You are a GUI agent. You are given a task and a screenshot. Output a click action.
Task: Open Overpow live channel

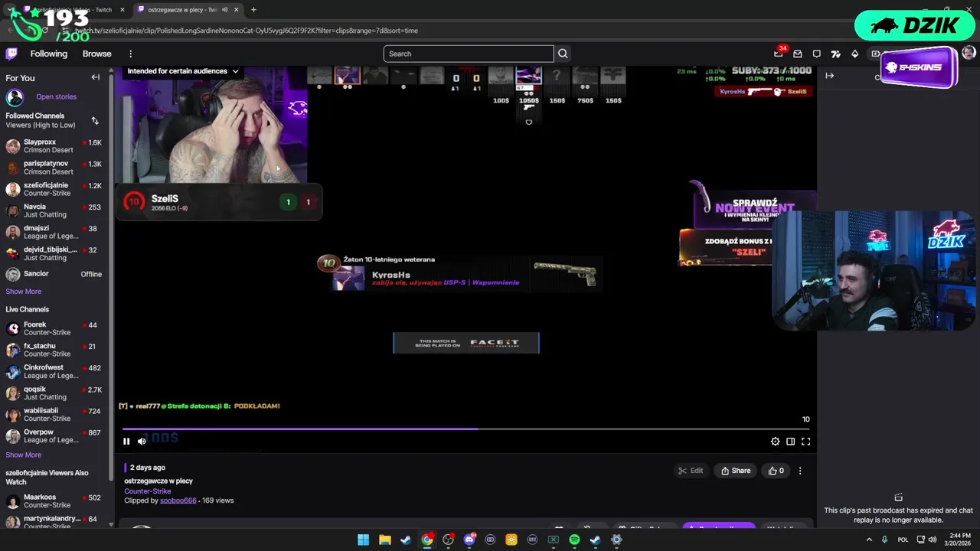pyautogui.click(x=54, y=435)
